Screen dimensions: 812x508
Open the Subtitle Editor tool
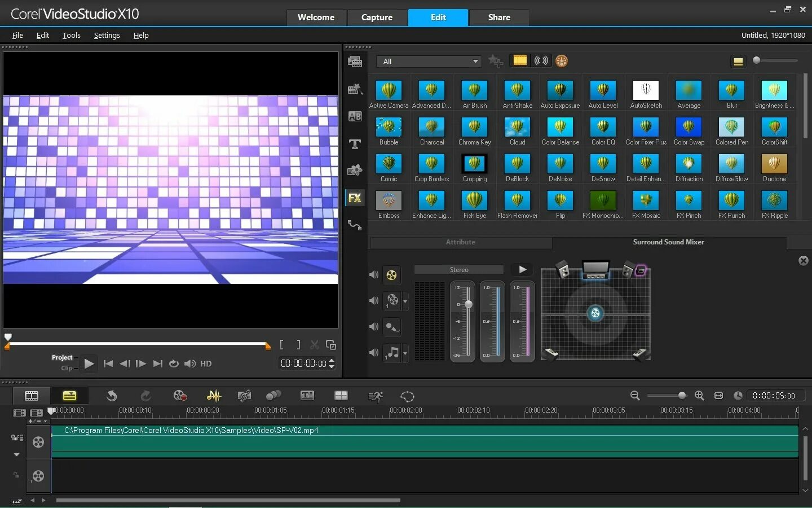[307, 396]
